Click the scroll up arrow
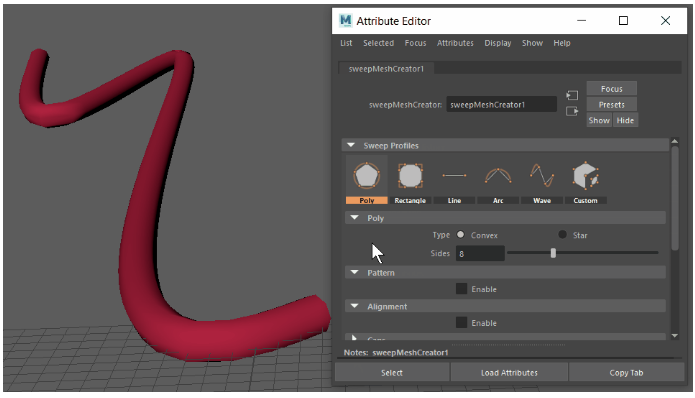Image resolution: width=695 pixels, height=398 pixels. [675, 141]
